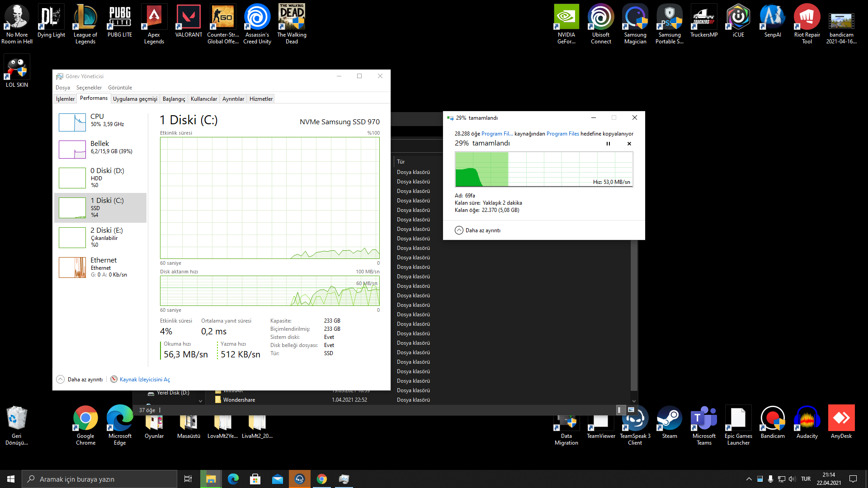Select Wondershare folder in Explorer
Screen dimensions: 868x488
click(239, 400)
